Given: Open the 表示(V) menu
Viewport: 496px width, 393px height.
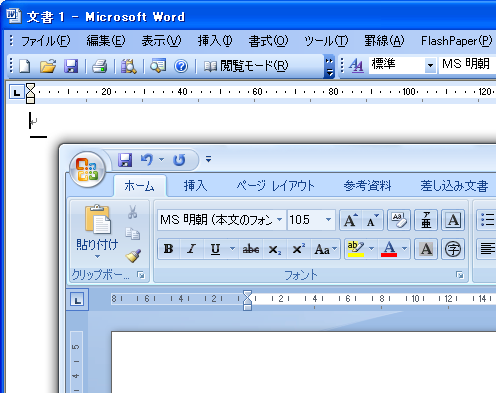Looking at the screenshot, I should click(x=161, y=41).
